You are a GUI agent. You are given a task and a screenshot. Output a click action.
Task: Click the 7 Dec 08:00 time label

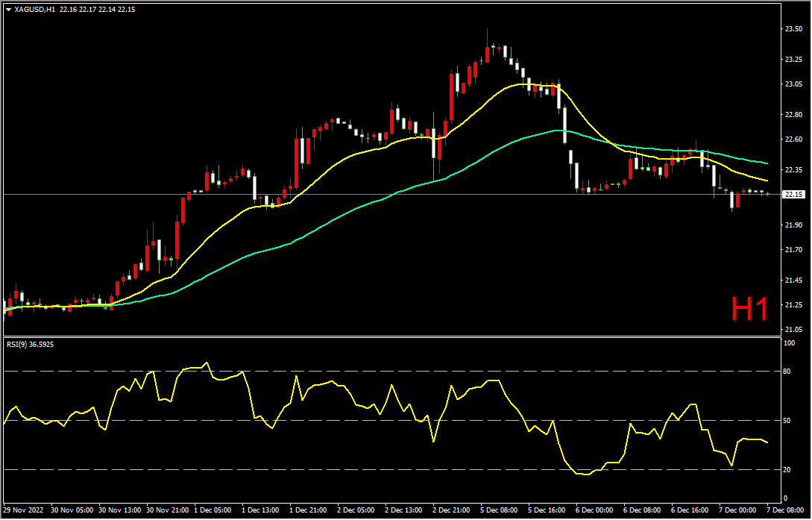pos(786,510)
